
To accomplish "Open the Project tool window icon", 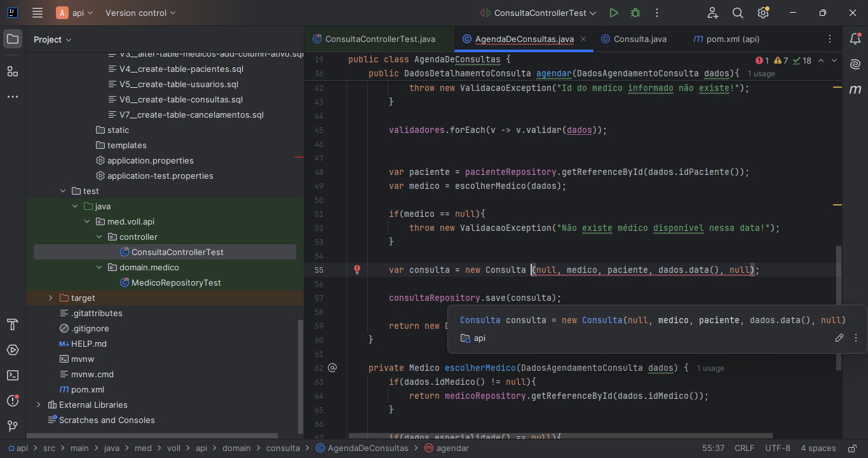I will click(13, 39).
